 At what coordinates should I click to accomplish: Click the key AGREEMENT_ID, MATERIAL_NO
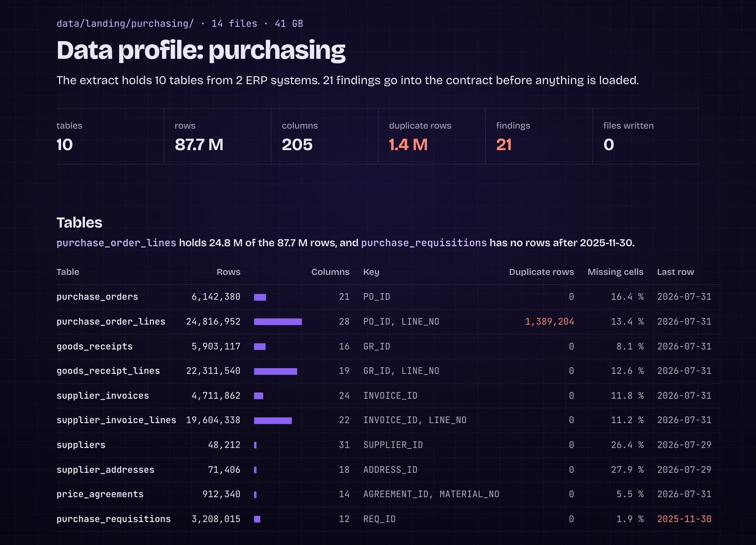click(431, 494)
